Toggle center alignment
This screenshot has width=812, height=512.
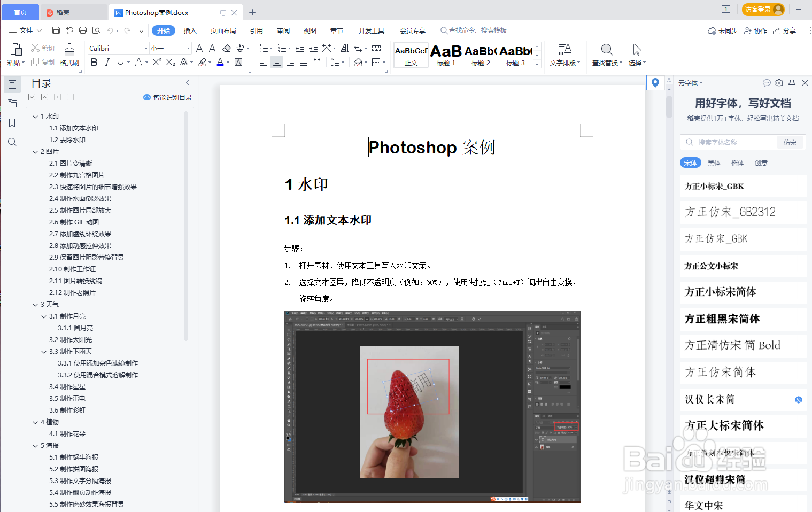click(x=277, y=62)
